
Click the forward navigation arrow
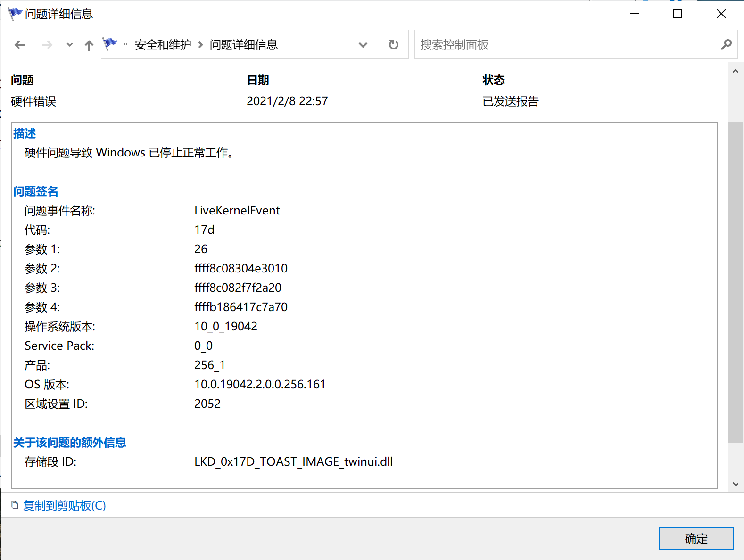click(x=47, y=45)
